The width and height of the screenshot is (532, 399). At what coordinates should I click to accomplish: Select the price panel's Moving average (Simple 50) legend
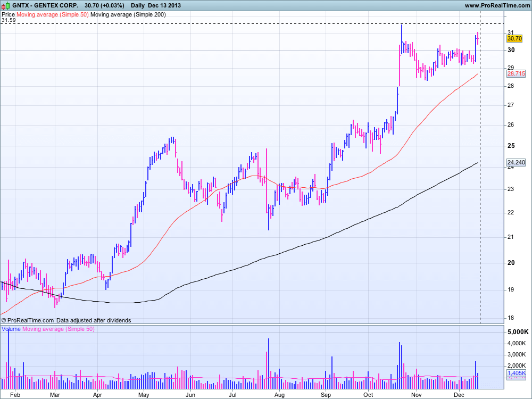53,14
